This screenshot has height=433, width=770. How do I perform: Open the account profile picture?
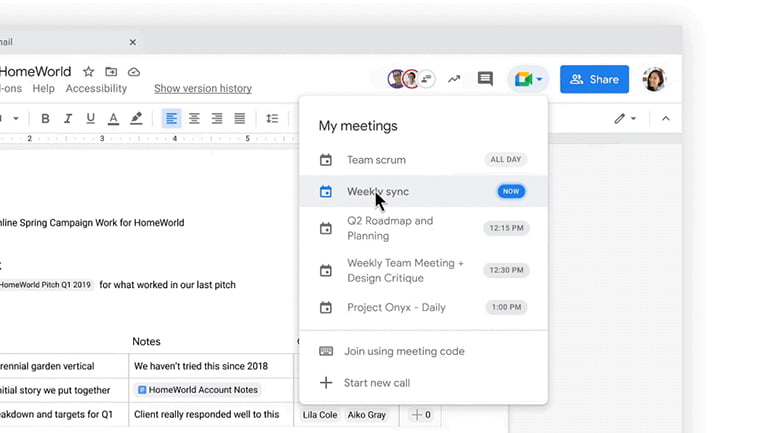tap(655, 79)
